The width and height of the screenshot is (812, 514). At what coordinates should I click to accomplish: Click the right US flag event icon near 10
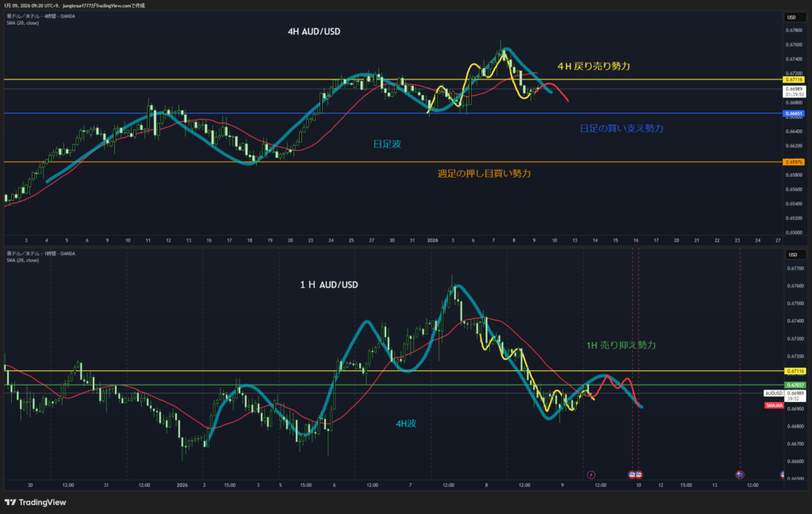[x=639, y=474]
